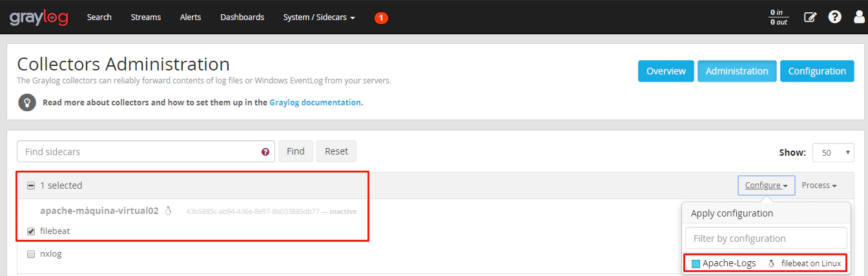Click the Linux penguin icon beside sidecar name
The width and height of the screenshot is (868, 276).
tap(169, 211)
